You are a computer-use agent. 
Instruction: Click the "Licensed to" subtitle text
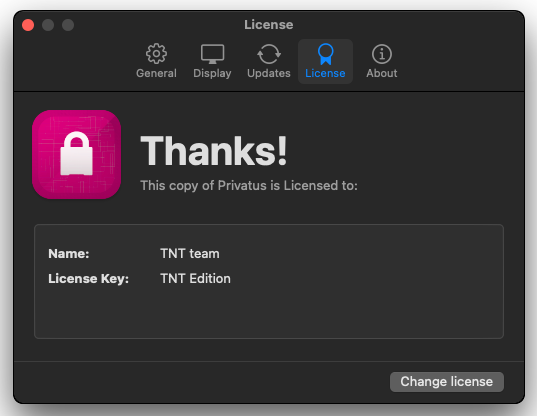(x=249, y=186)
